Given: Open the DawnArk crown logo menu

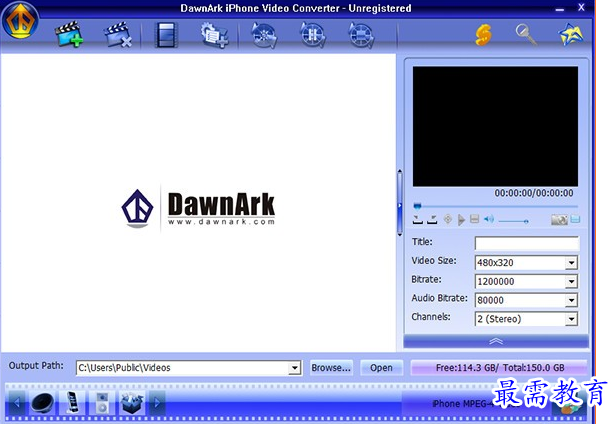Looking at the screenshot, I should [20, 20].
